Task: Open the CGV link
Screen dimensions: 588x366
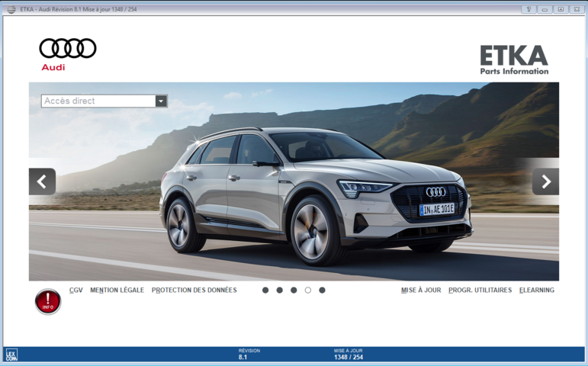Action: [x=76, y=291]
